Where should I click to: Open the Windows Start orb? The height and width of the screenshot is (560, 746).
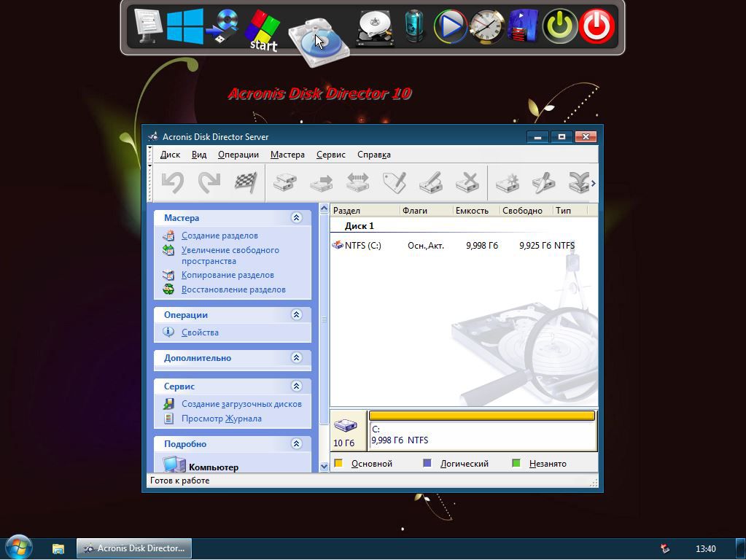[18, 547]
